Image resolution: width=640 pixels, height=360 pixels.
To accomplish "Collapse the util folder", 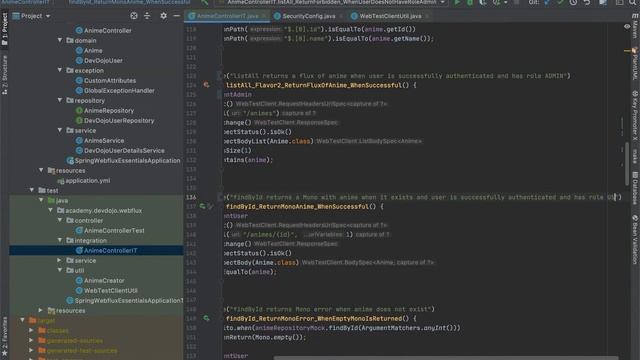I will tap(60, 270).
